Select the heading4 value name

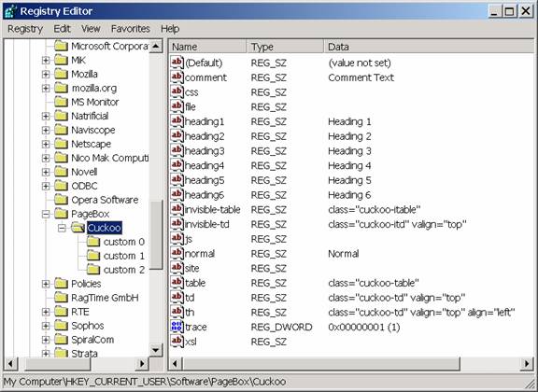pyautogui.click(x=205, y=165)
